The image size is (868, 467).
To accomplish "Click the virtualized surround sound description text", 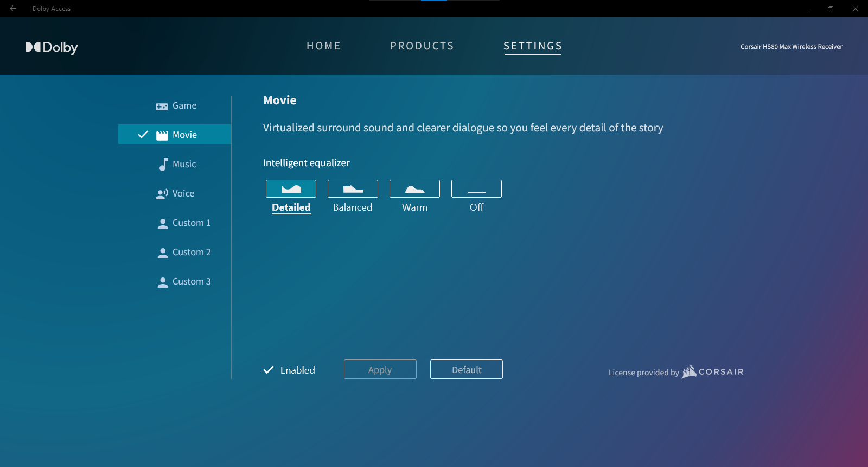I will (x=463, y=128).
